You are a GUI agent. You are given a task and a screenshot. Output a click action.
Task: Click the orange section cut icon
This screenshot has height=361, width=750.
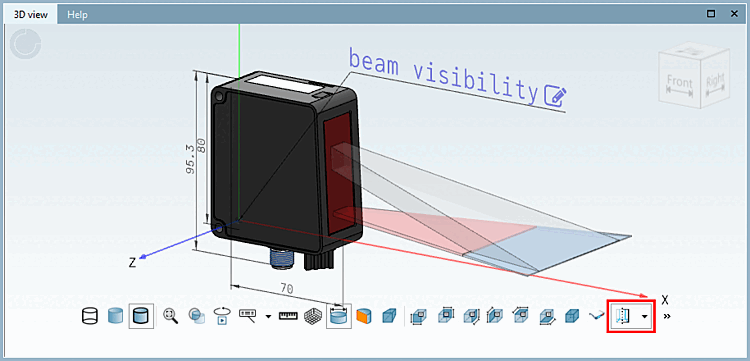tap(364, 316)
